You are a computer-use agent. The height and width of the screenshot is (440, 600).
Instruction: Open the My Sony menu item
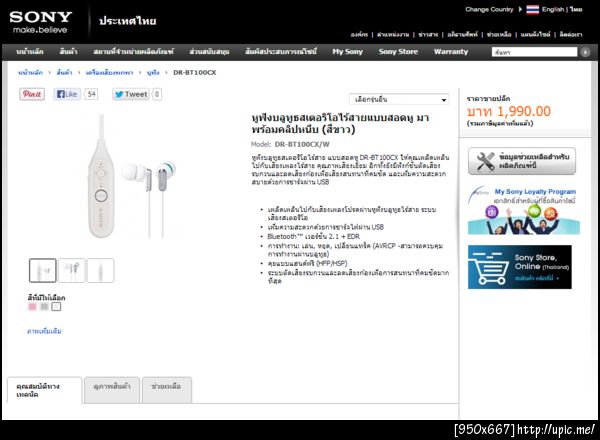(347, 52)
